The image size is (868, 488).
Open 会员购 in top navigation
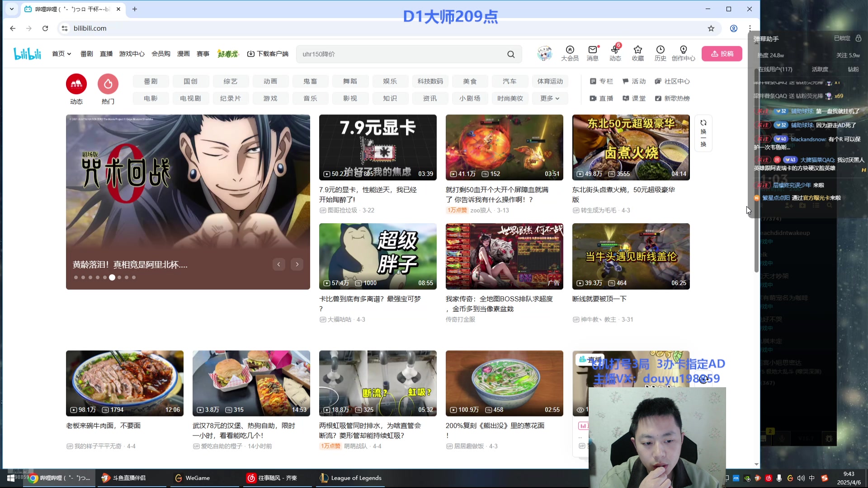[x=161, y=54]
